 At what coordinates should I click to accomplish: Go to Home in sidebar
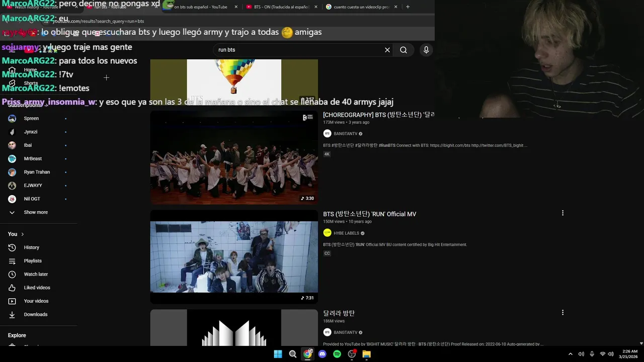30,70
